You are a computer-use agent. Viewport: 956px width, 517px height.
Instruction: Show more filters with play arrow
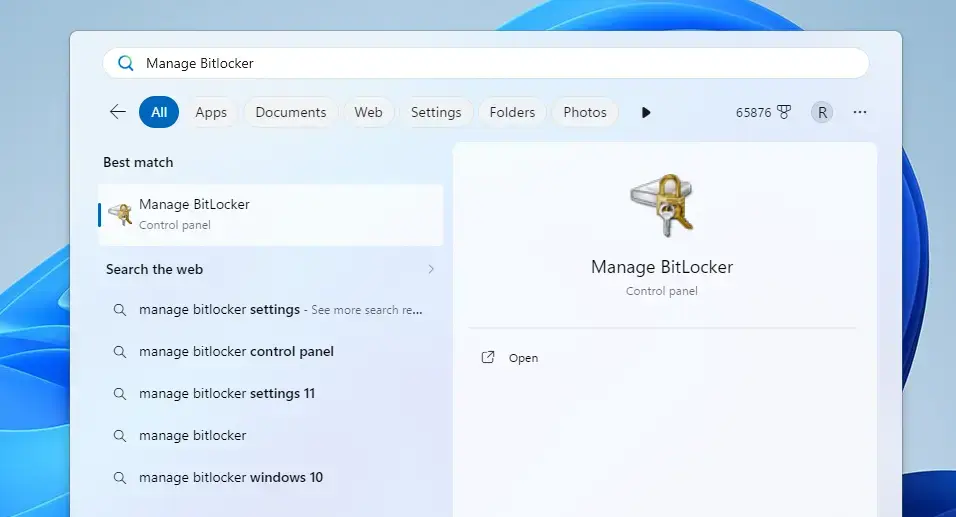click(646, 112)
